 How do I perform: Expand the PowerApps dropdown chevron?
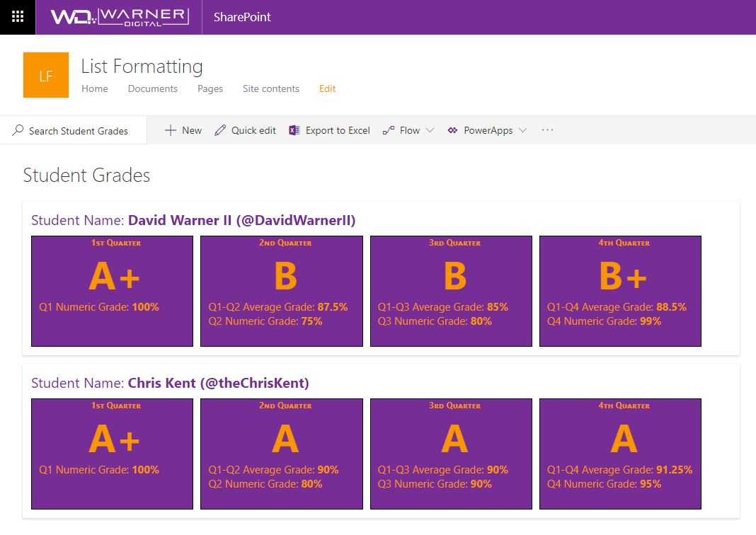tap(522, 130)
